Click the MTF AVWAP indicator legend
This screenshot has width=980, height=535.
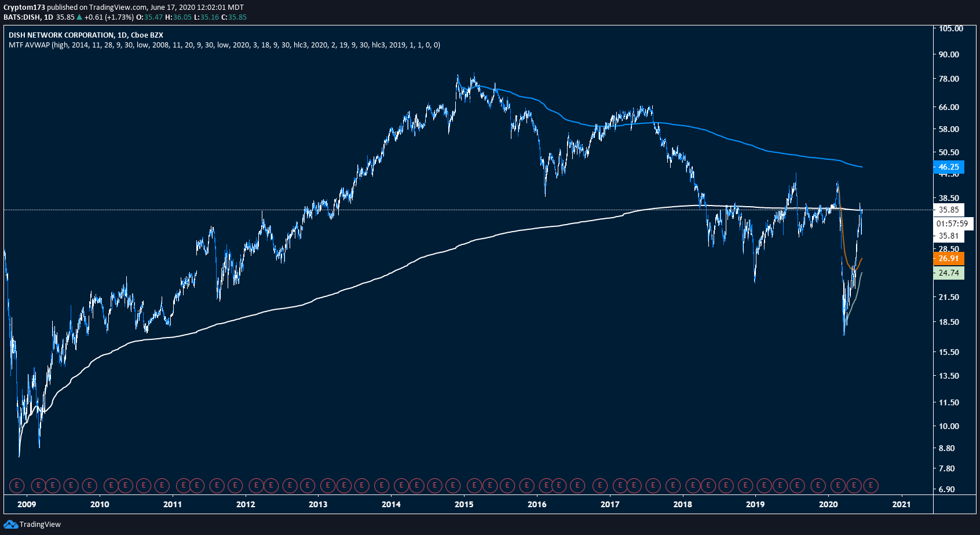pos(224,45)
